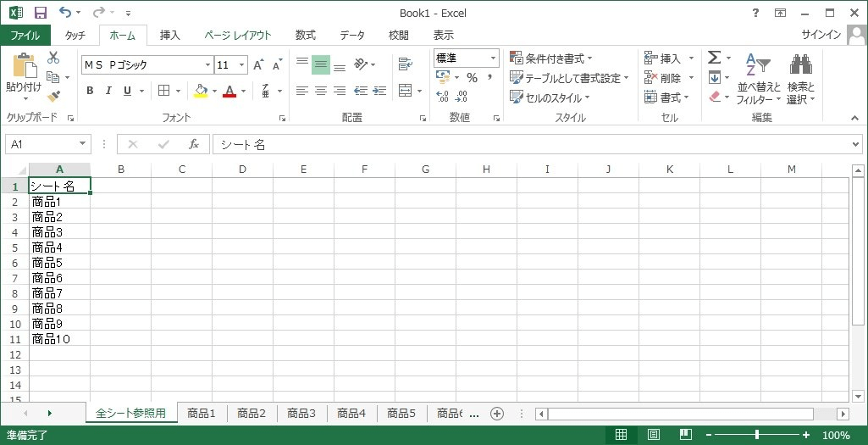Viewport: 868px width, 445px height.
Task: Switch to the 商品3 sheet tab
Action: (301, 414)
